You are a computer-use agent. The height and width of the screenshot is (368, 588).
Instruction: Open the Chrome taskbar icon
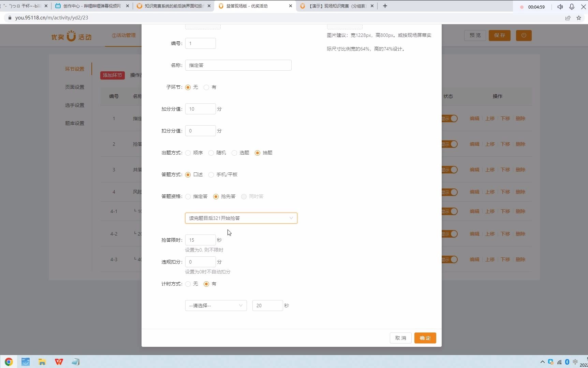9,362
